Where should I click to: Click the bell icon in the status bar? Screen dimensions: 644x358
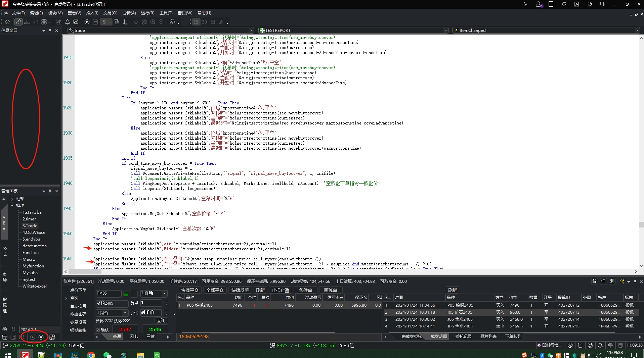600,345
